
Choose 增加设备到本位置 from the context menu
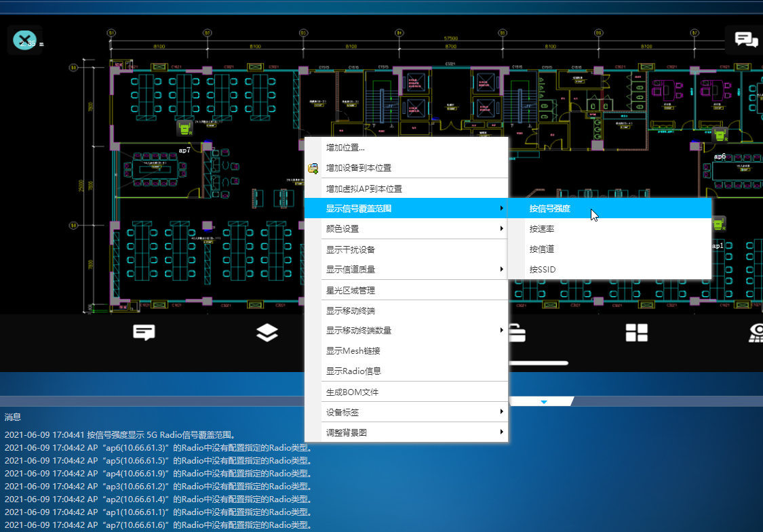pos(406,168)
